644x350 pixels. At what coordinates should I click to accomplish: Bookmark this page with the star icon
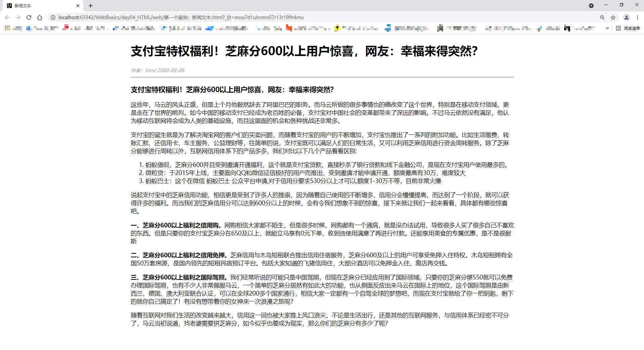(x=613, y=17)
